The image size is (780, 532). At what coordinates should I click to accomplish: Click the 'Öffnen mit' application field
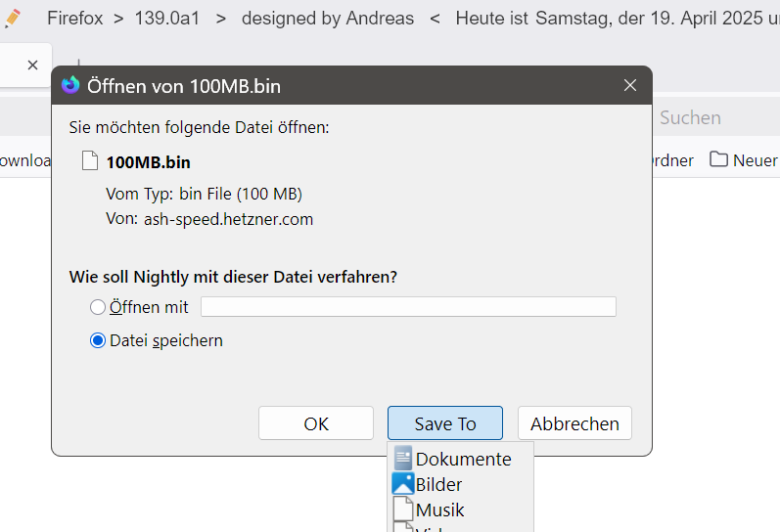click(408, 307)
